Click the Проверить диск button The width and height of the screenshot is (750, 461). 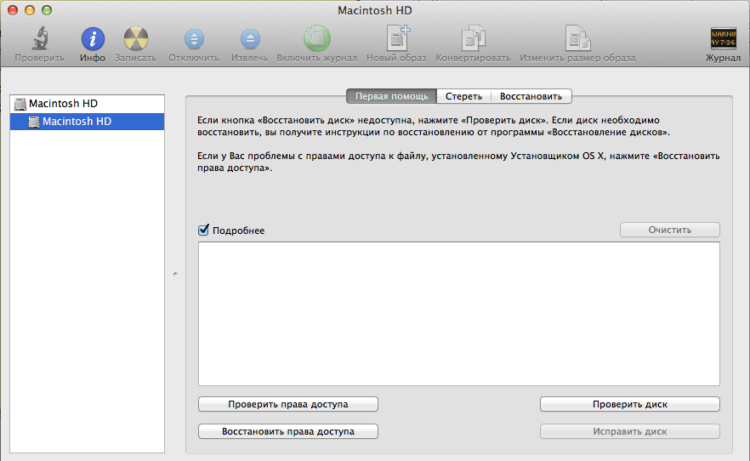tap(629, 404)
